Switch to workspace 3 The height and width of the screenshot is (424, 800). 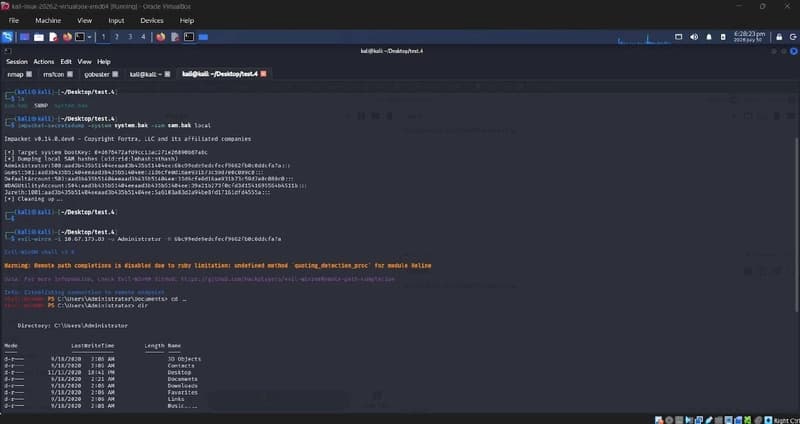click(x=130, y=37)
